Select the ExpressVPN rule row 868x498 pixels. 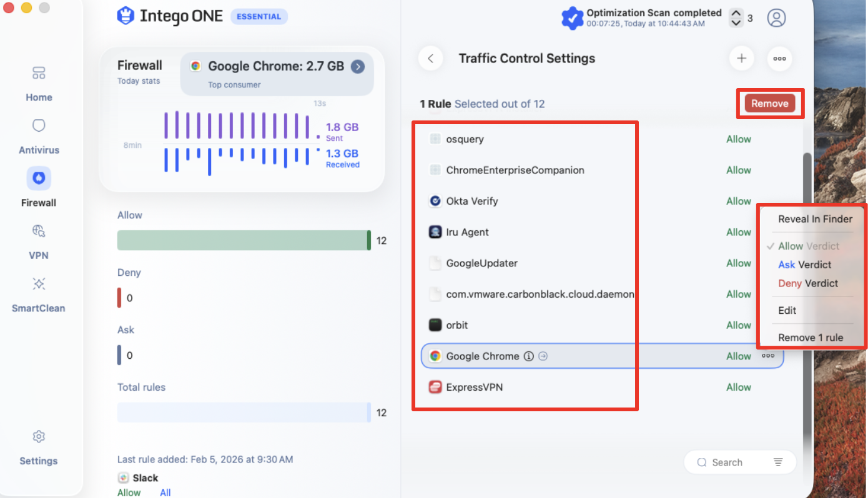point(602,388)
